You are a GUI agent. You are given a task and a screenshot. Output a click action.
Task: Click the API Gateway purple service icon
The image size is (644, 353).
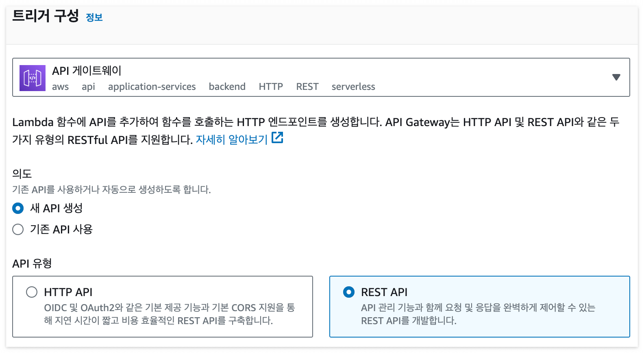[x=33, y=78]
